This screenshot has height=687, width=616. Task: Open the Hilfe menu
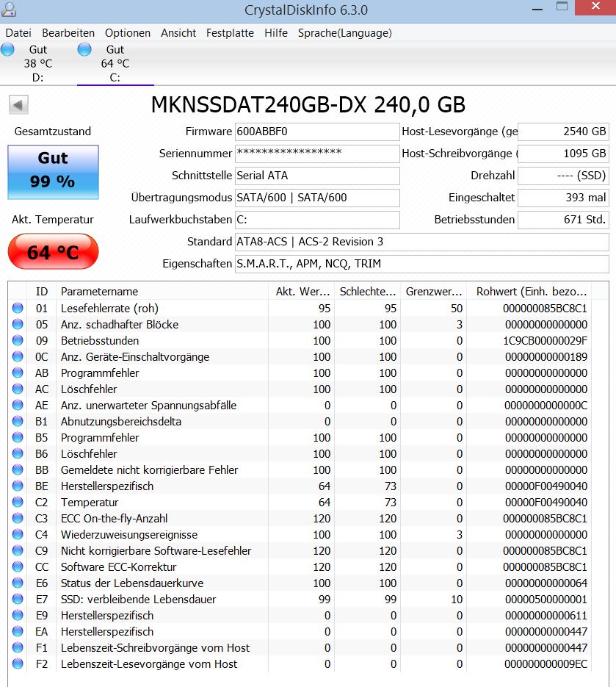276,33
